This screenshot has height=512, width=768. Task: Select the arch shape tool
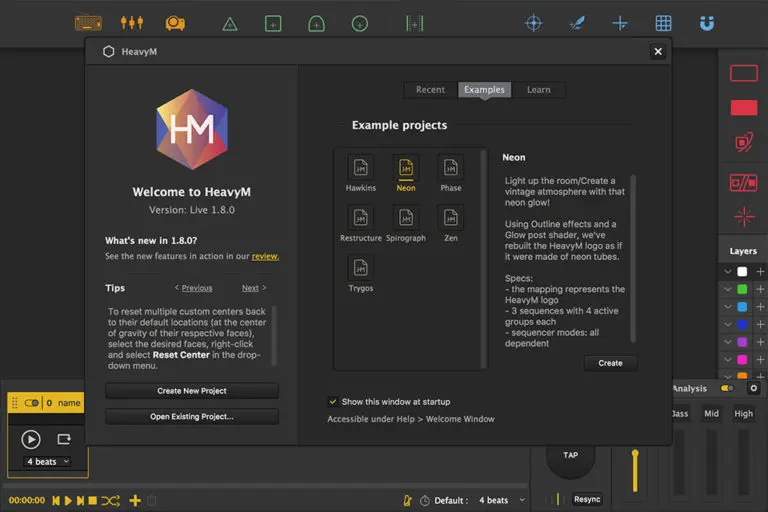[x=316, y=24]
